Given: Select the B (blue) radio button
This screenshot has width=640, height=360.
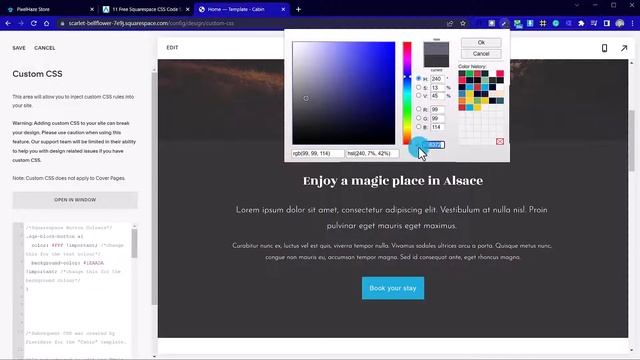Looking at the screenshot, I should tap(418, 127).
